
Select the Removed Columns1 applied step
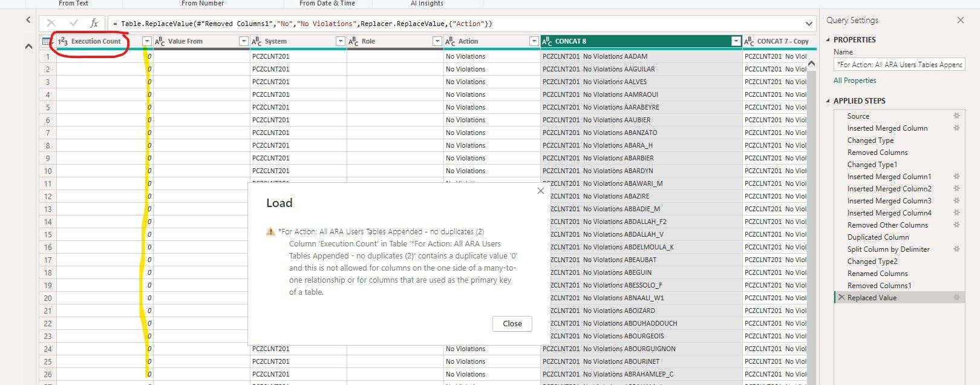click(x=879, y=285)
